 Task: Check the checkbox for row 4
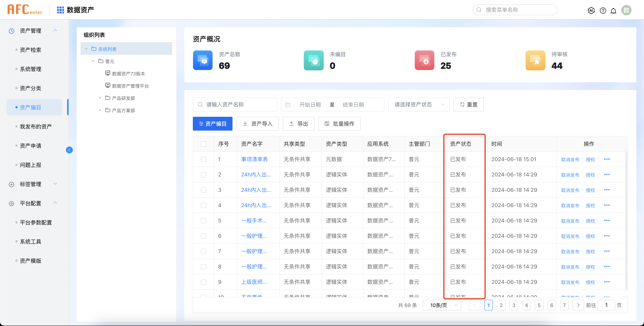point(204,205)
